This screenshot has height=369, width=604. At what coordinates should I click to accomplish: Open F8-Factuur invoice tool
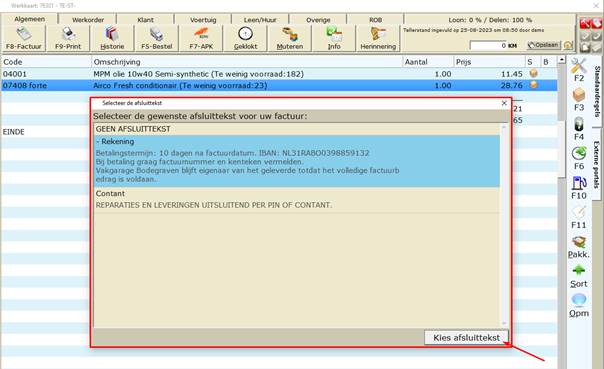pyautogui.click(x=23, y=39)
